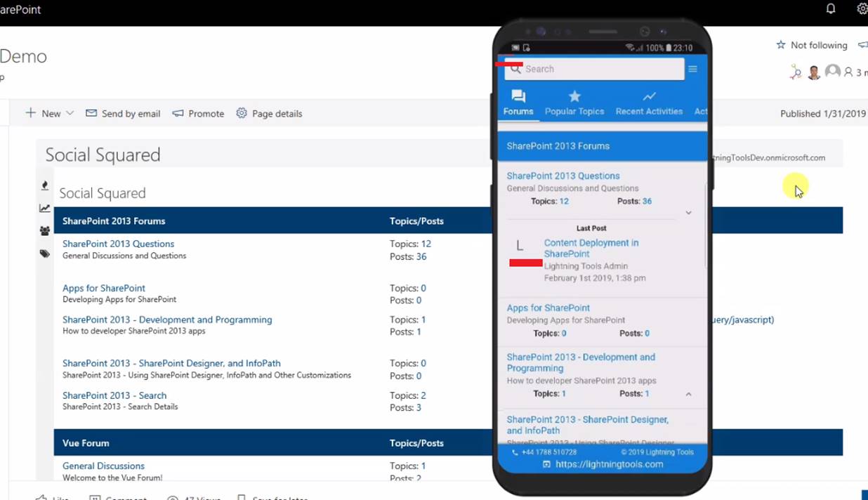Open Apps for SharePoint in the web page list

click(x=104, y=288)
